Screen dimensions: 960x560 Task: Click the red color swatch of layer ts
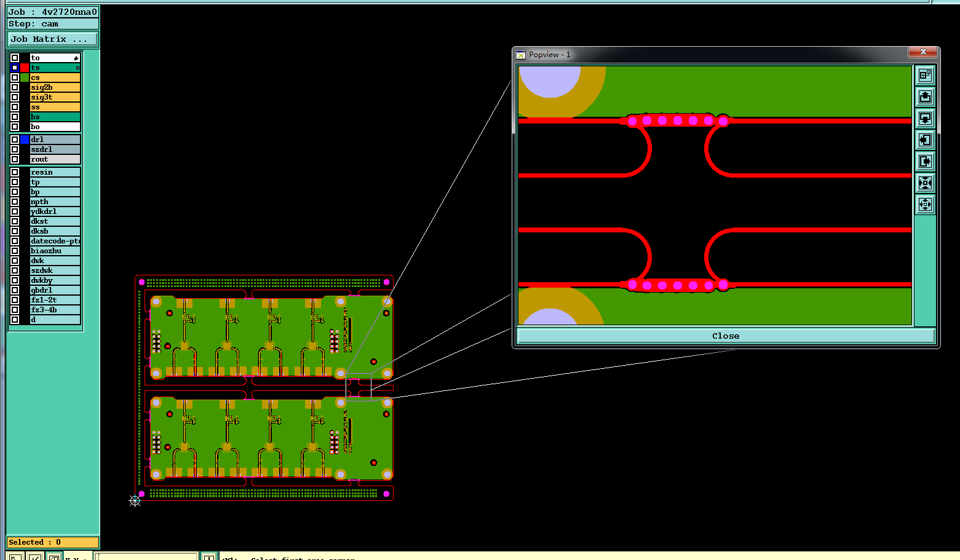[25, 68]
